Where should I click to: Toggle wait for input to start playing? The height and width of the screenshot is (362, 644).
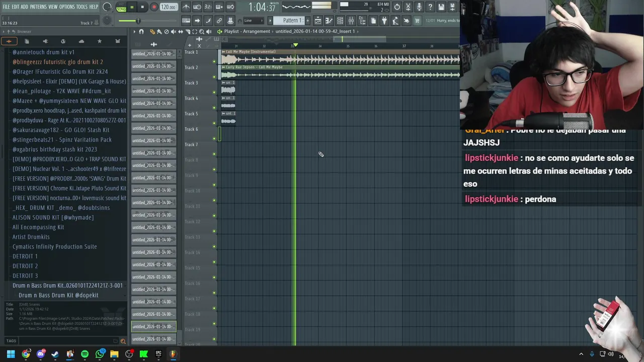(197, 7)
